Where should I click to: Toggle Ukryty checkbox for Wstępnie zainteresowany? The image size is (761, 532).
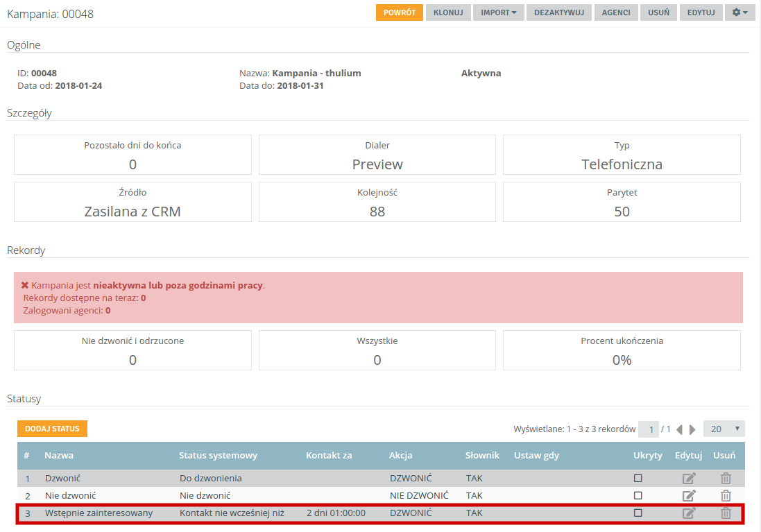point(638,513)
